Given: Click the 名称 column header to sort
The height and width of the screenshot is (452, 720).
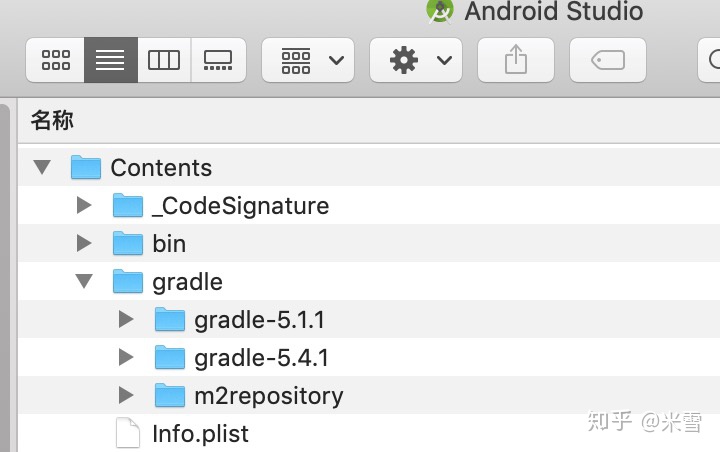Looking at the screenshot, I should tap(52, 121).
